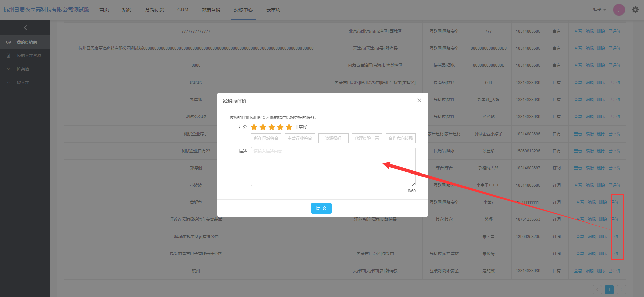Viewport: 644px width, 297px height.
Task: Close the 经销商评价 dialog with X
Action: tap(419, 100)
